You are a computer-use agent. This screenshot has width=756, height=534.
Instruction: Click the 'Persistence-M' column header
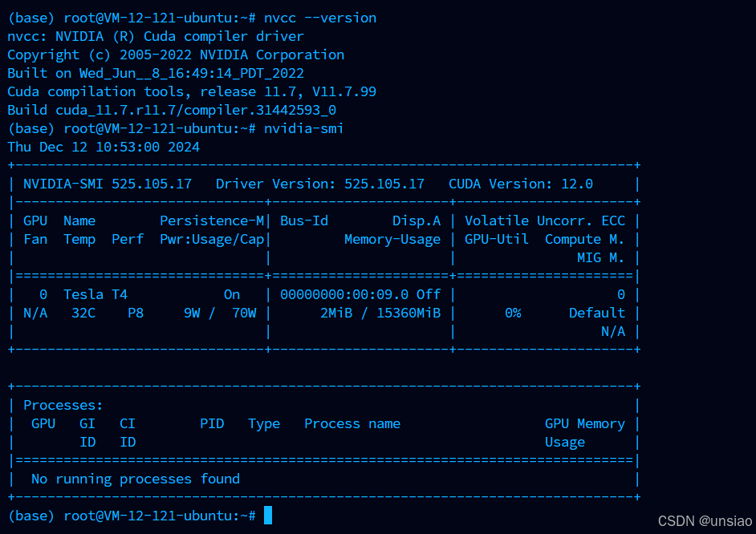pos(212,221)
